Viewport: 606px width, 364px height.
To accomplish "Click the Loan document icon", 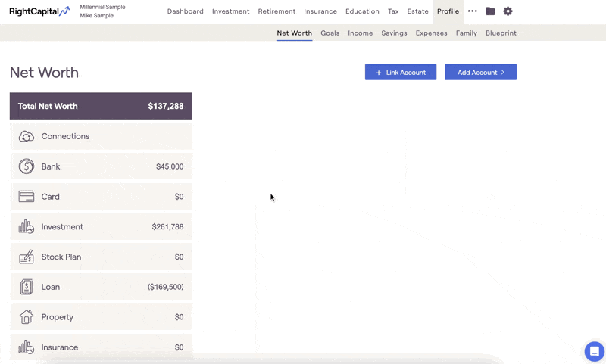I will click(27, 287).
